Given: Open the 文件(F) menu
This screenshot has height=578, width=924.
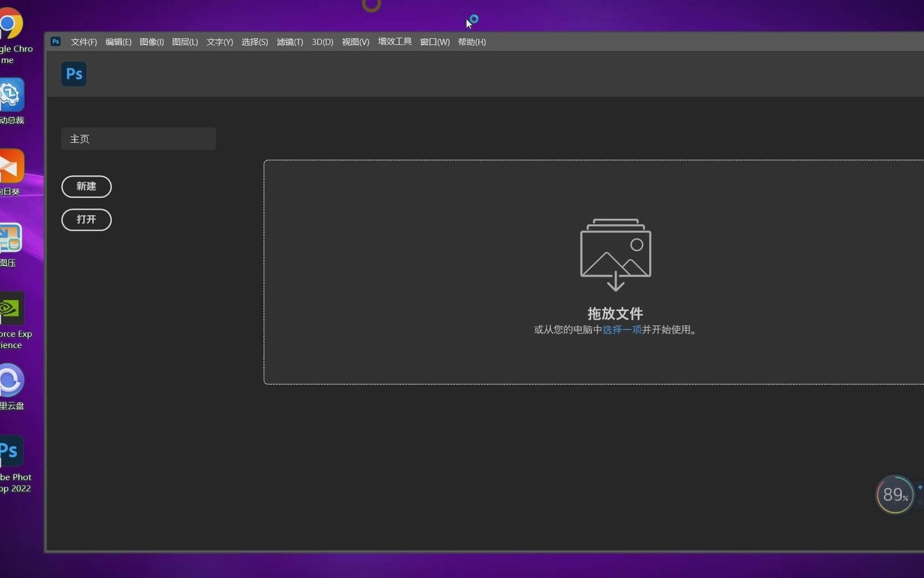Looking at the screenshot, I should point(83,42).
